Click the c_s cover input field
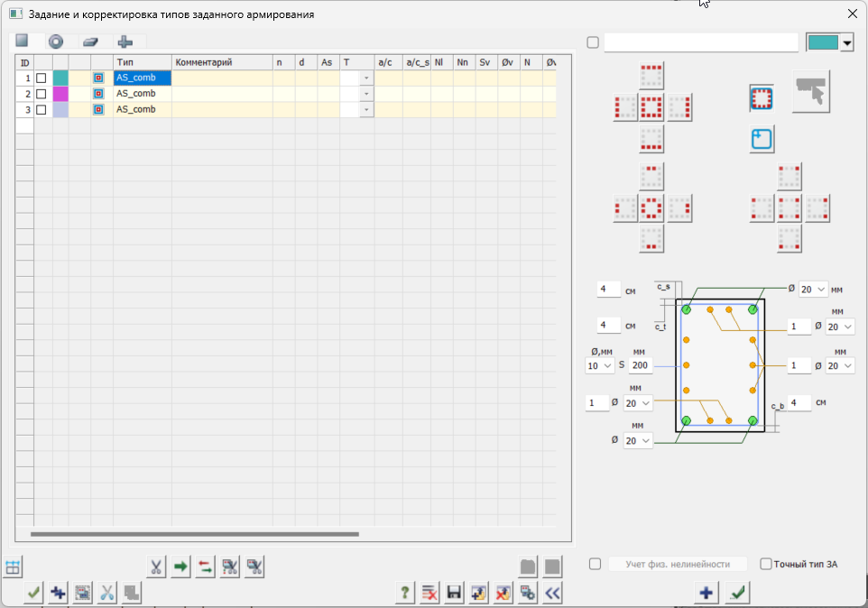Screen dimensions: 868x608 coord(609,289)
